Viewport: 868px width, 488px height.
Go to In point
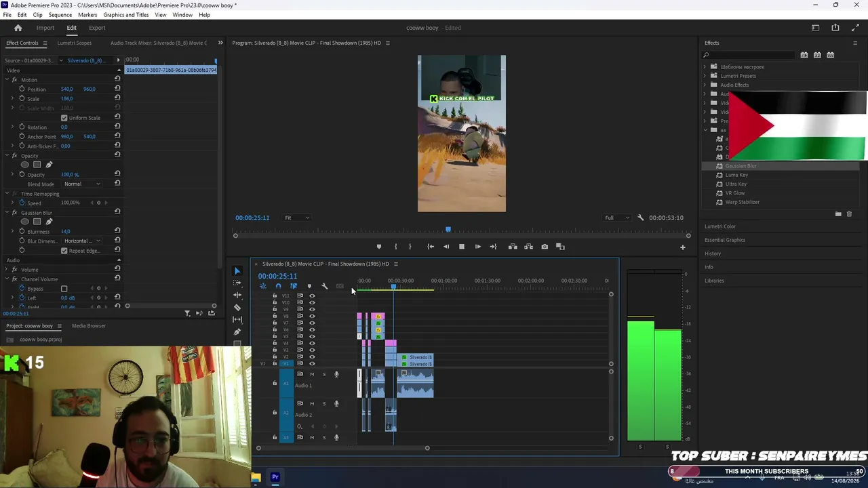coord(431,247)
